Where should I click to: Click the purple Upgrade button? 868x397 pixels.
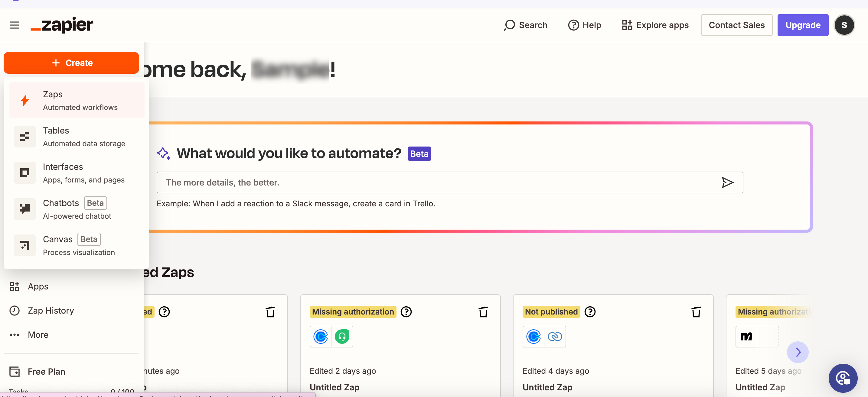[x=803, y=25]
